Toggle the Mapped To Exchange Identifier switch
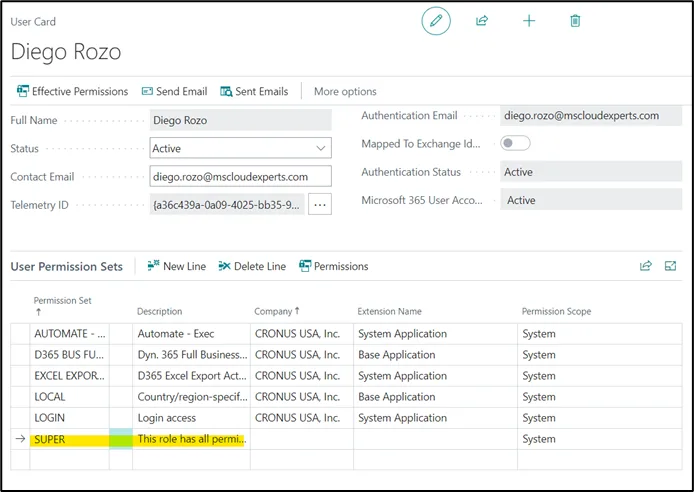Image resolution: width=694 pixels, height=492 pixels. click(515, 143)
